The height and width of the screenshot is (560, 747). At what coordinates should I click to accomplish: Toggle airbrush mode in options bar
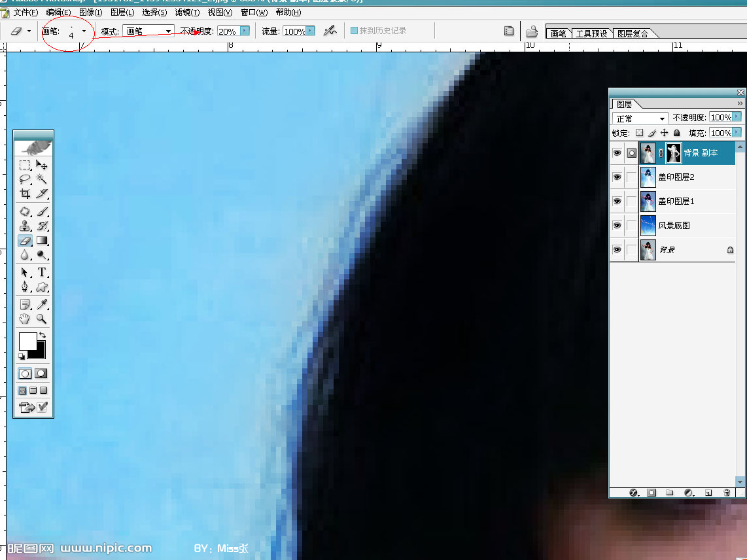pyautogui.click(x=330, y=31)
